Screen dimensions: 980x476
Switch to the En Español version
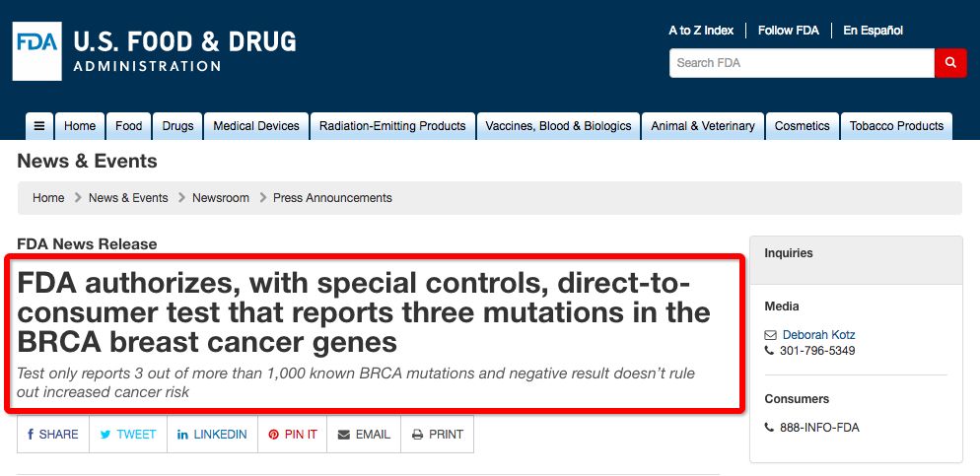874,30
